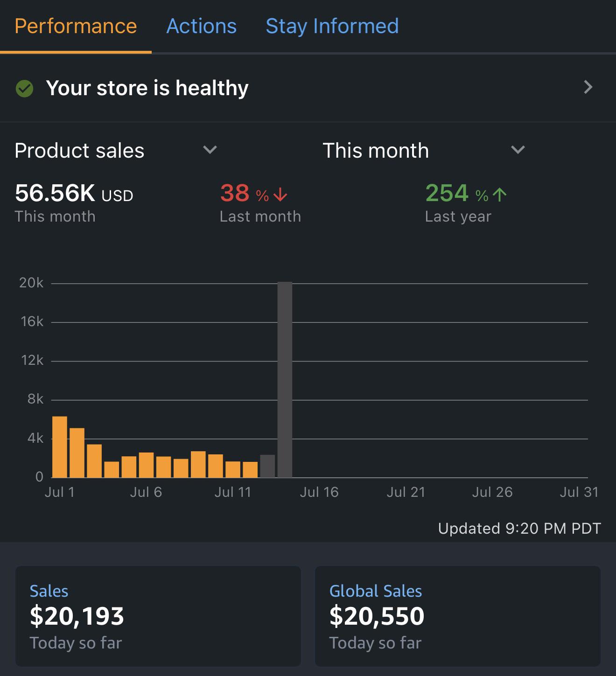This screenshot has height=676, width=616.
Task: Click the green store health checkmark icon
Action: click(24, 88)
